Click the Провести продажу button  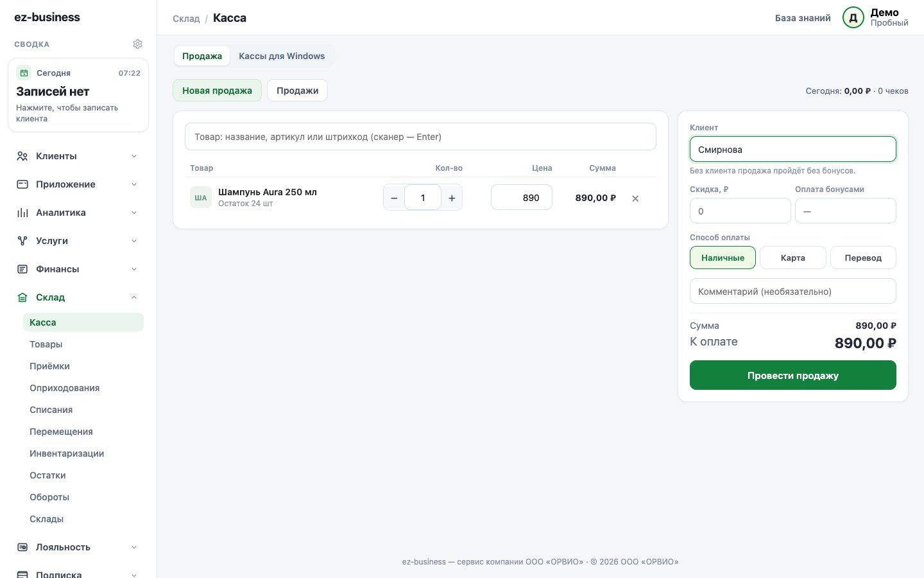coord(793,375)
